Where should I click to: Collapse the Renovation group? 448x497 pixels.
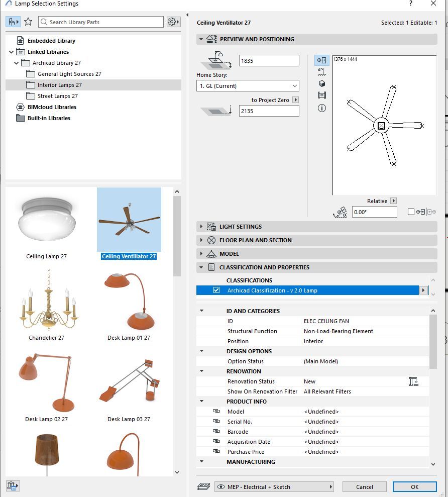[201, 371]
